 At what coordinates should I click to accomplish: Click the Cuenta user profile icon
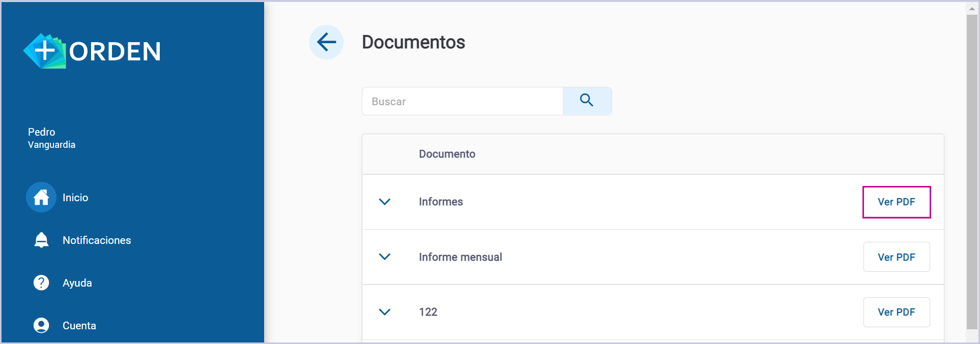[41, 325]
